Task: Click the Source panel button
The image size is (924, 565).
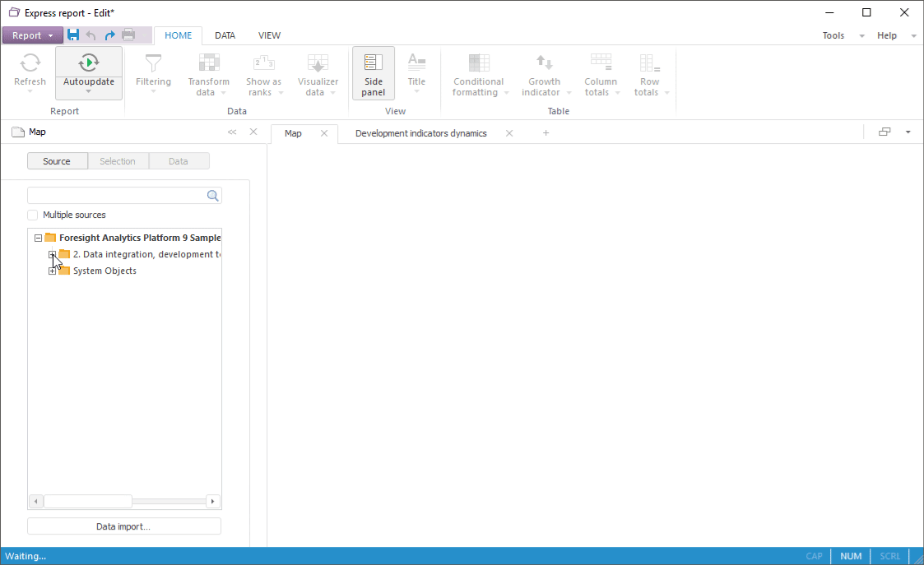Action: [x=57, y=161]
